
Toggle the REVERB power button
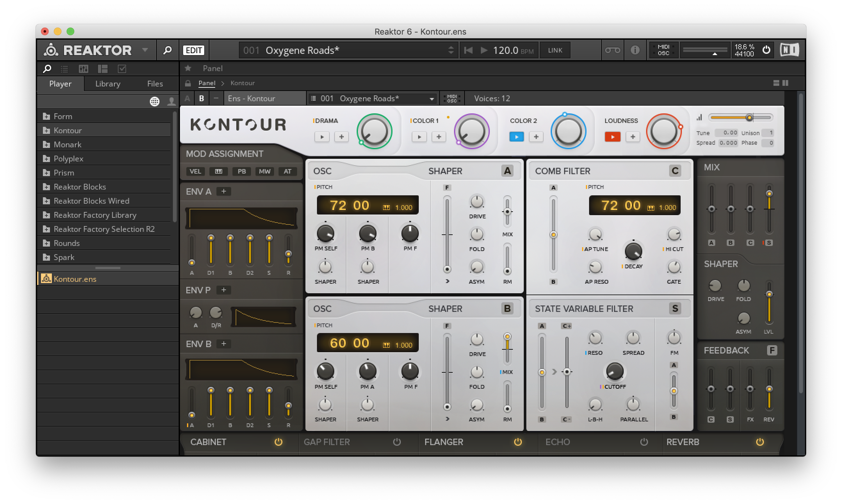pyautogui.click(x=760, y=442)
